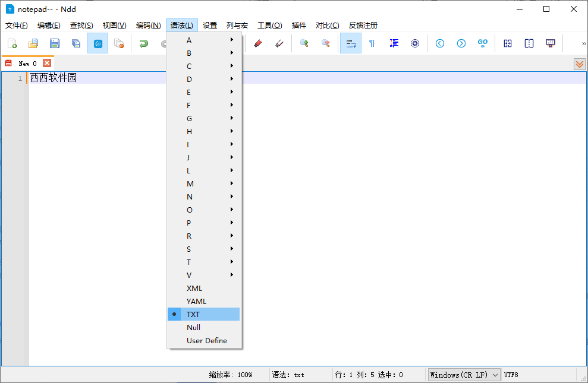The image size is (588, 383).
Task: Close the open 语法(L) menu
Action: (x=182, y=26)
